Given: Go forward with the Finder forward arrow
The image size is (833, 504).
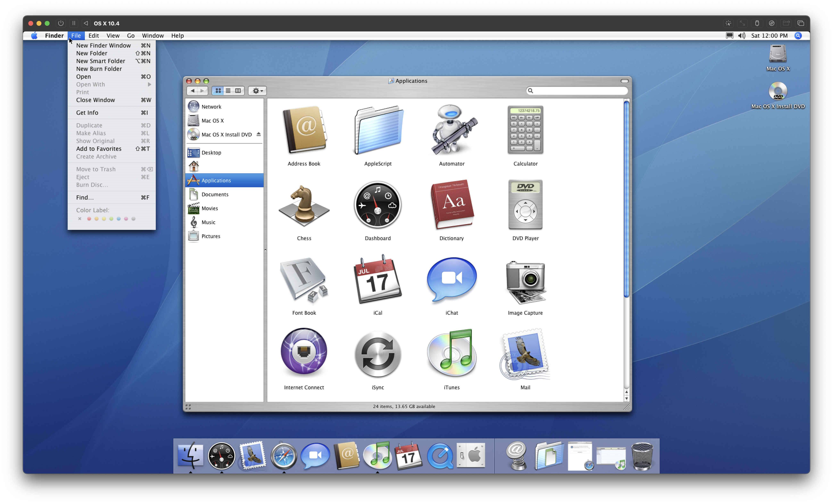Looking at the screenshot, I should pos(202,91).
